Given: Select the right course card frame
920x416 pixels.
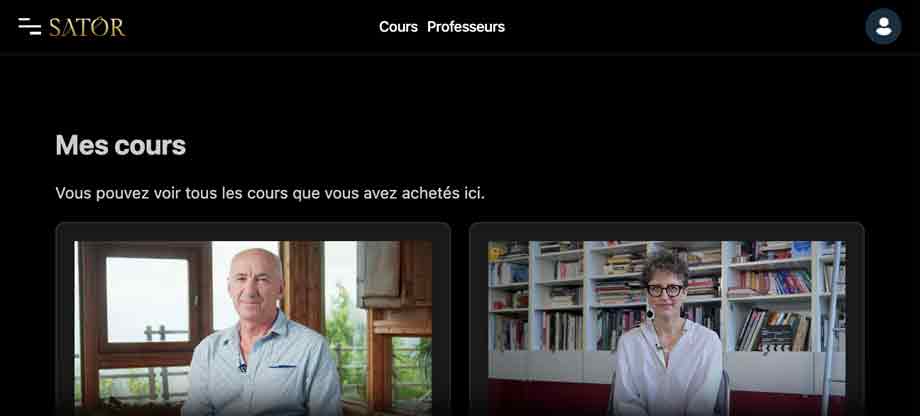Looking at the screenshot, I should (667, 319).
